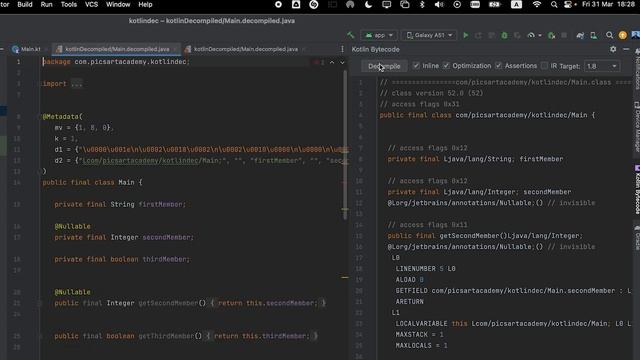Open Device Manager side tool window tab
This screenshot has width=640, height=360.
(636, 127)
